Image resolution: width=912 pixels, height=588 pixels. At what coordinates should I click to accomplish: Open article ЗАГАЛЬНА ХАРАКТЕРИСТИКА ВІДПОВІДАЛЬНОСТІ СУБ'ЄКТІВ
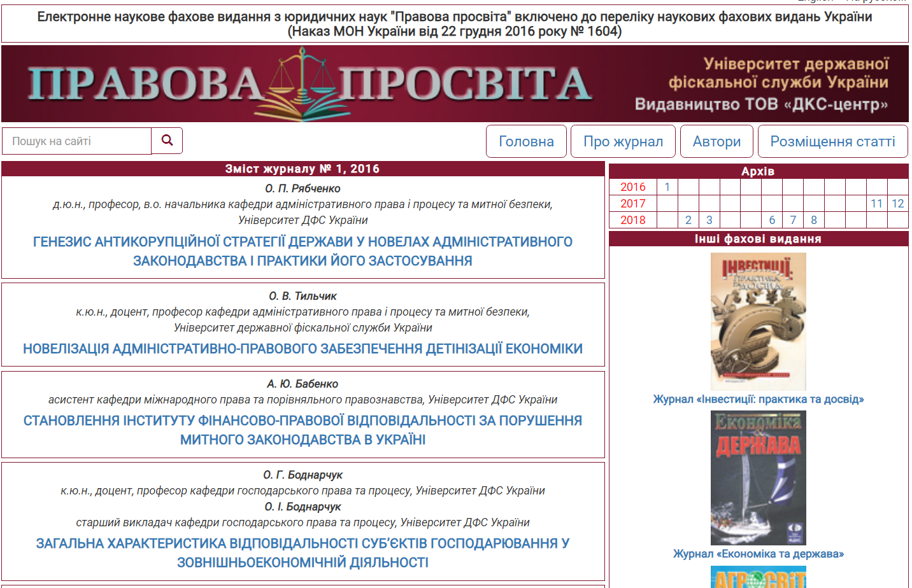click(303, 553)
